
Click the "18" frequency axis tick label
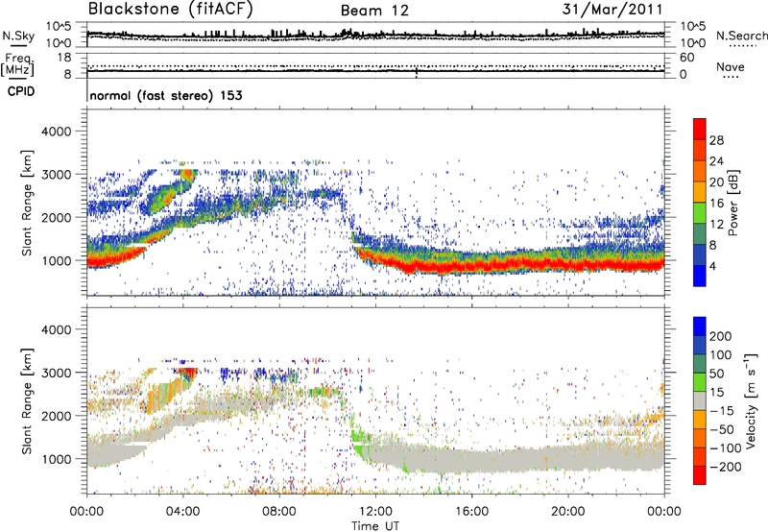coord(64,58)
